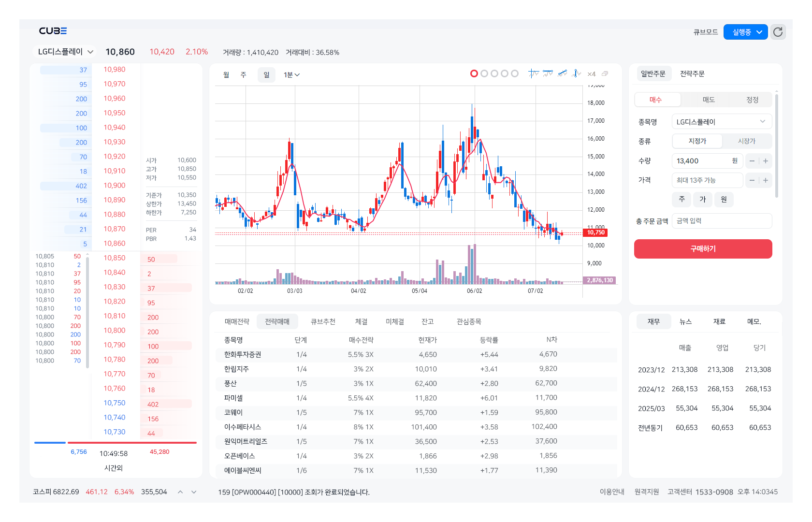Image resolution: width=812 pixels, height=522 pixels.
Task: Click the down arrow in the status bar
Action: tap(194, 492)
